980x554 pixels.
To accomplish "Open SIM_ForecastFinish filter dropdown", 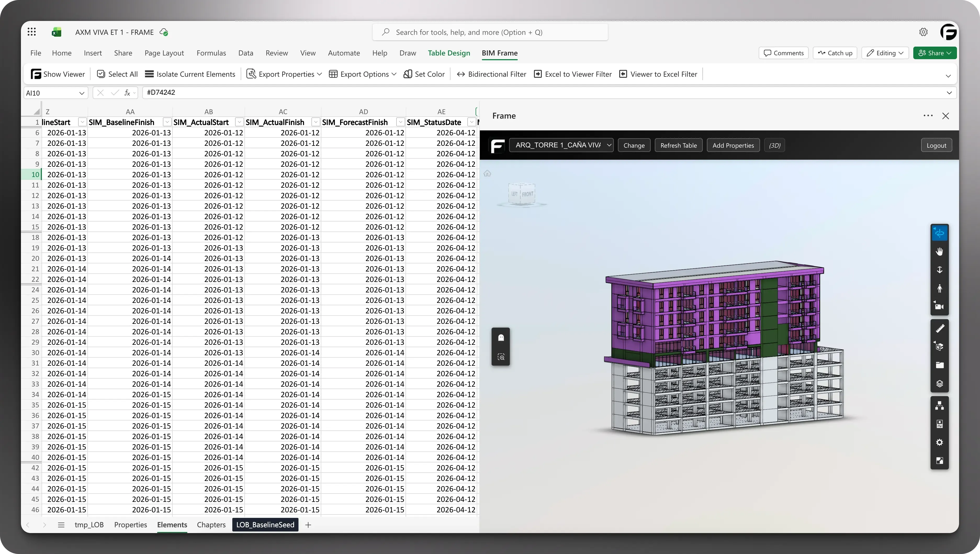I will pos(400,122).
